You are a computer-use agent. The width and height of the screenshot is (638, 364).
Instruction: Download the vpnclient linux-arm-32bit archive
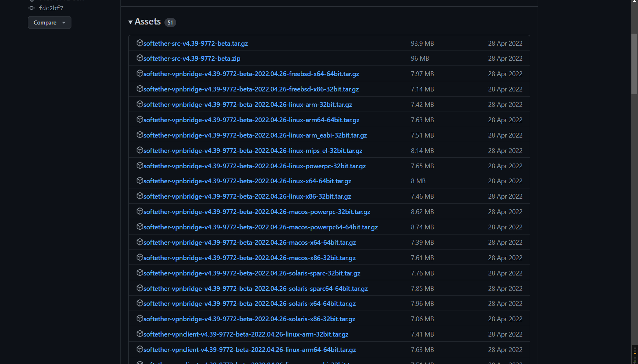[246, 334]
